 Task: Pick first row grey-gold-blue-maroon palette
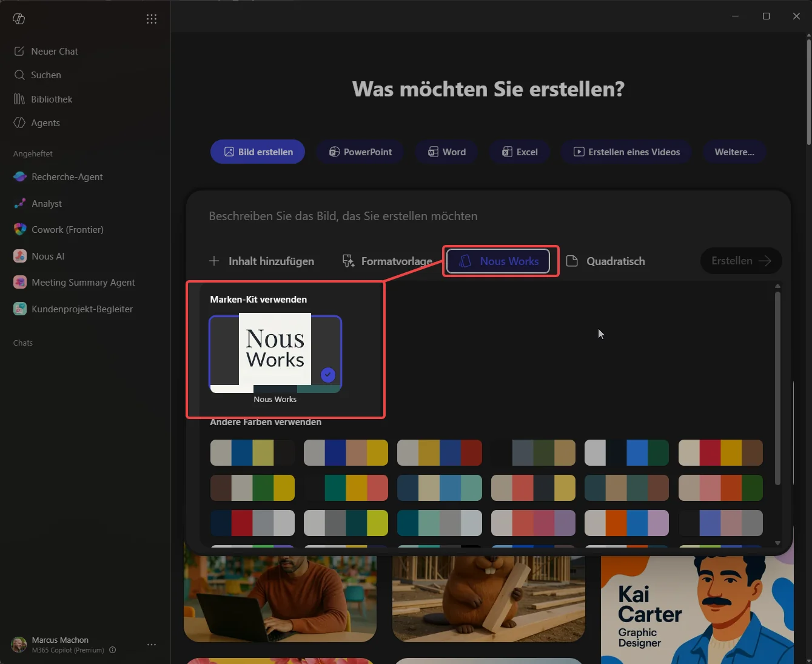pos(440,453)
